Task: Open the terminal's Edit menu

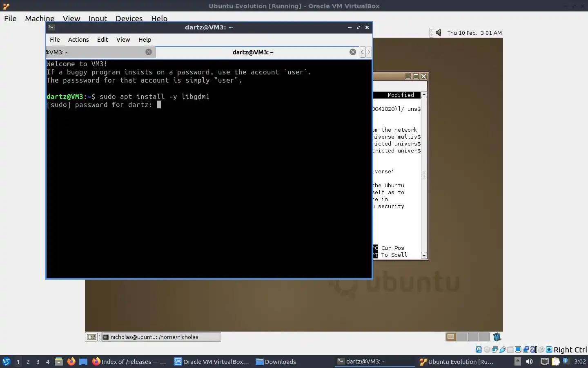Action: click(102, 40)
